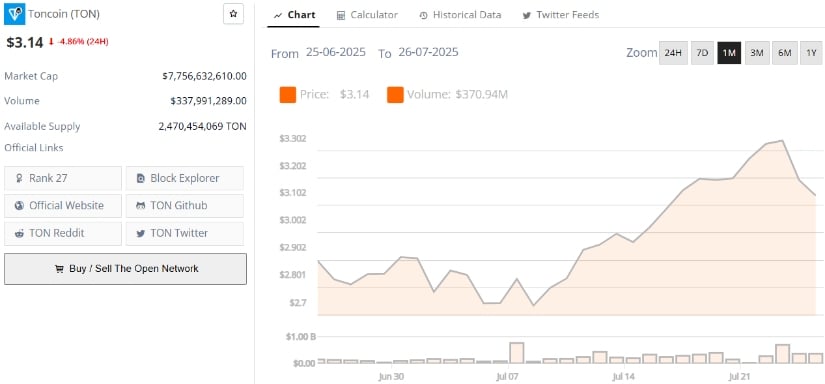Click the Jul 21 x-axis label
Image resolution: width=825 pixels, height=384 pixels.
click(740, 377)
